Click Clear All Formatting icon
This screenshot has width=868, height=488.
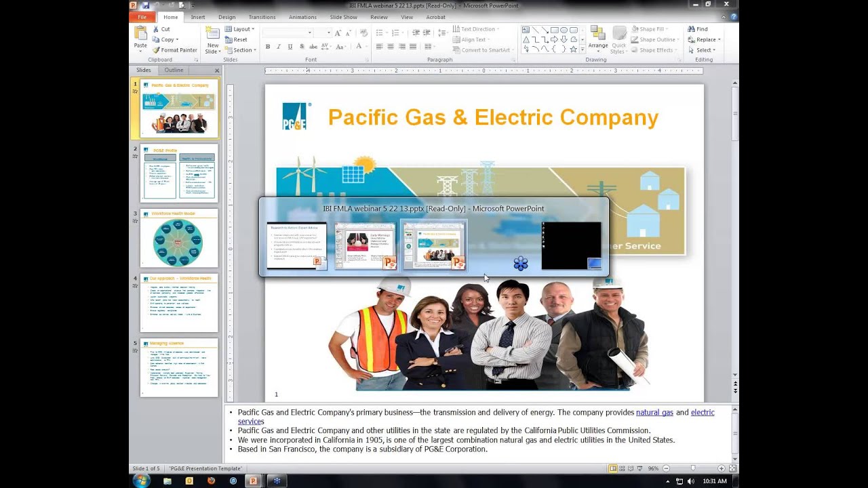[x=363, y=33]
